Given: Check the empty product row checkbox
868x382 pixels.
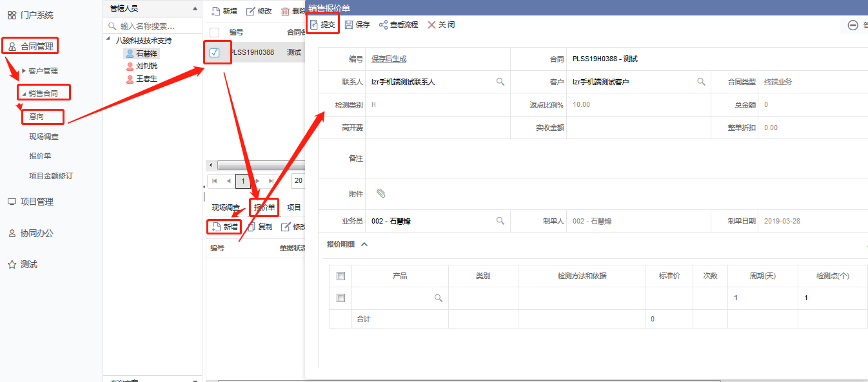Looking at the screenshot, I should coord(340,298).
